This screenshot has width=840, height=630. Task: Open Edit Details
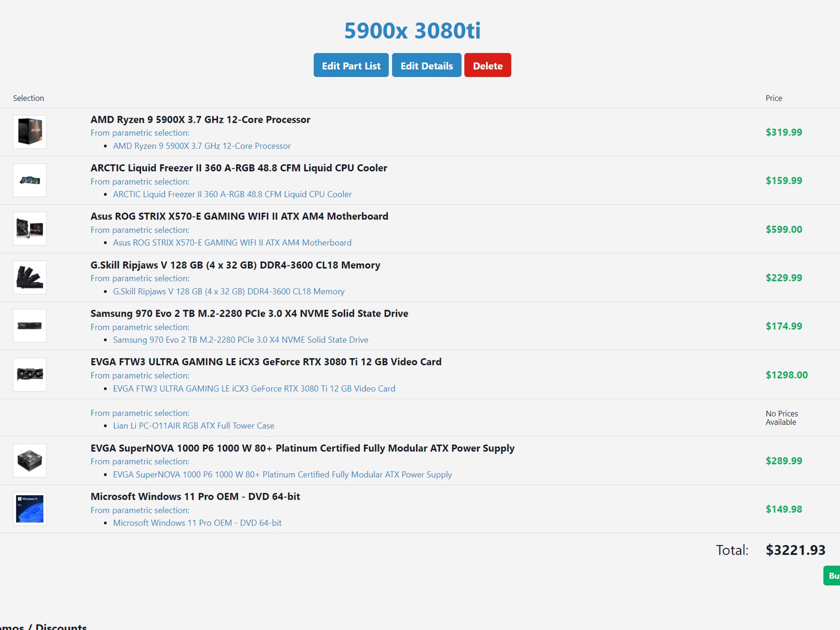[x=427, y=65]
